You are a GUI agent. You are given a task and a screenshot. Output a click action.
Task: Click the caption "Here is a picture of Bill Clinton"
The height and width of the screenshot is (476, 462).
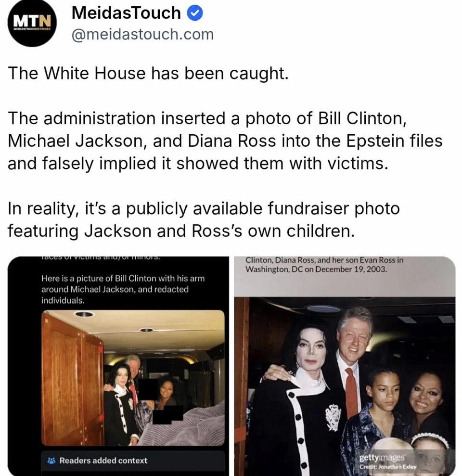point(123,289)
